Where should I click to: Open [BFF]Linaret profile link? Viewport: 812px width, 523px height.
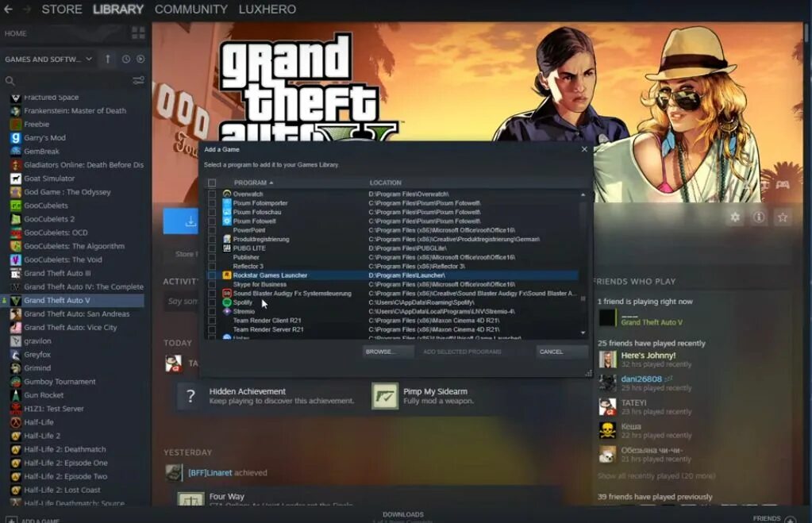pos(210,473)
